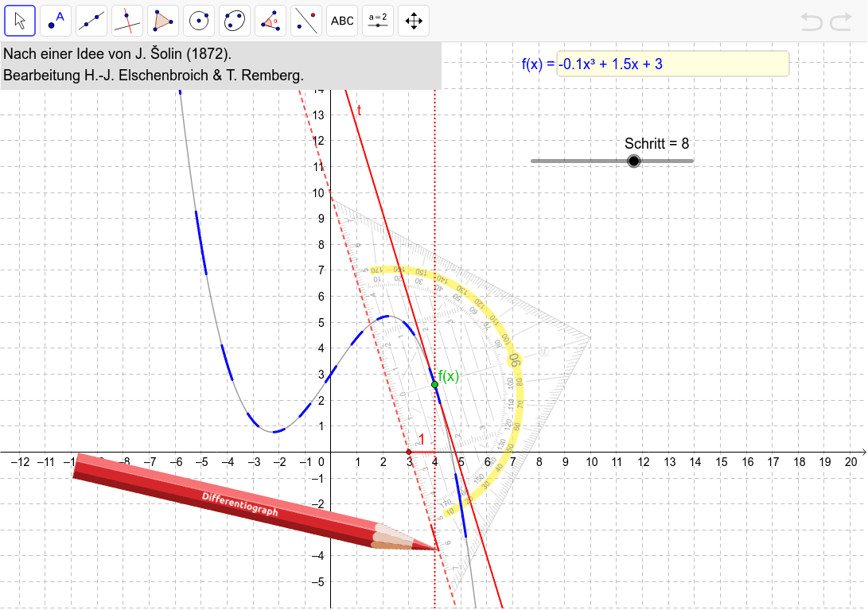Click the tangent line label t

[360, 111]
